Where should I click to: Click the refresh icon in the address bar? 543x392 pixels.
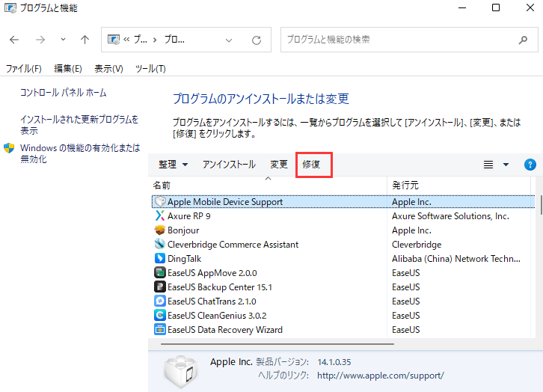click(257, 40)
